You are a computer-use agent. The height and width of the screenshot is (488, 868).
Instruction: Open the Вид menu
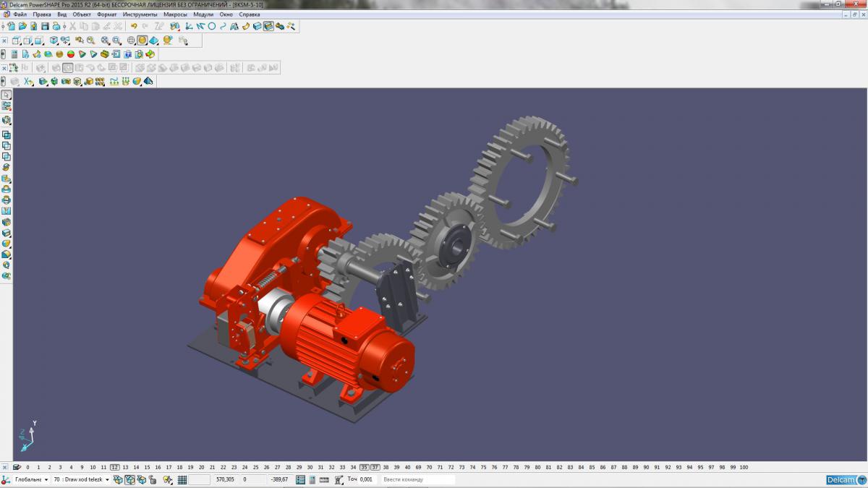pos(62,14)
